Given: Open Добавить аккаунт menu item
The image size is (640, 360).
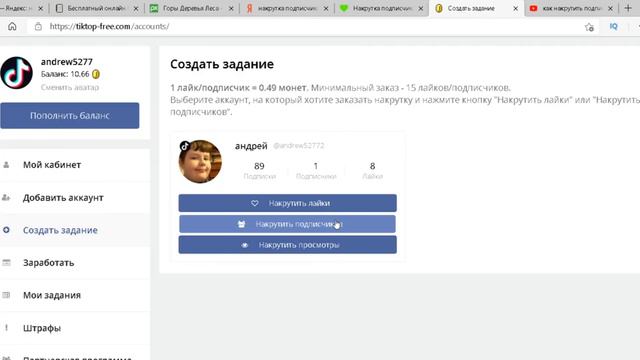Looking at the screenshot, I should (75, 198).
